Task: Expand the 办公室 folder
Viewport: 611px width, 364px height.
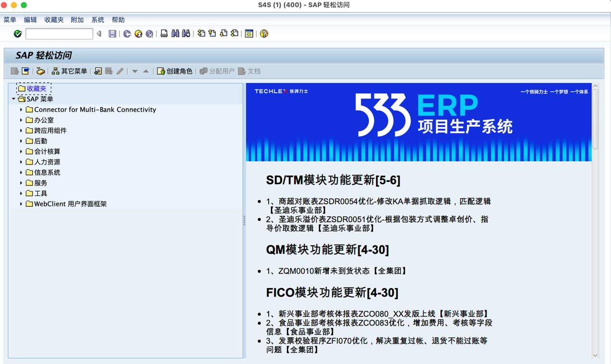Action: pyautogui.click(x=21, y=120)
